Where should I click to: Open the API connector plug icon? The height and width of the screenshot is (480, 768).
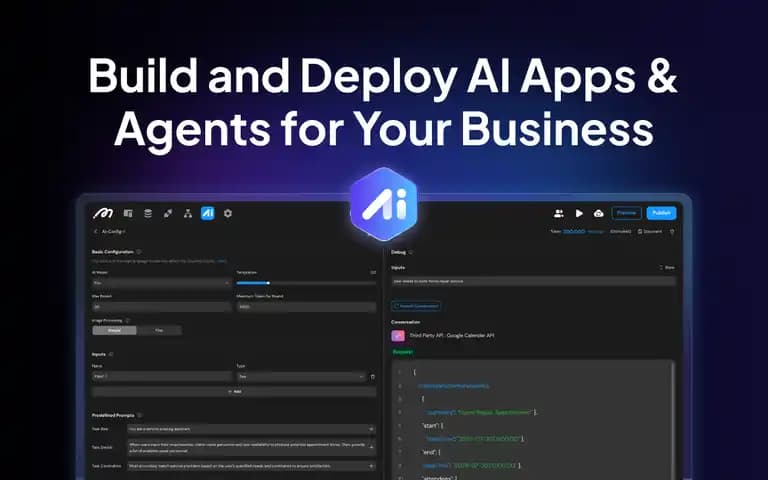tap(168, 213)
